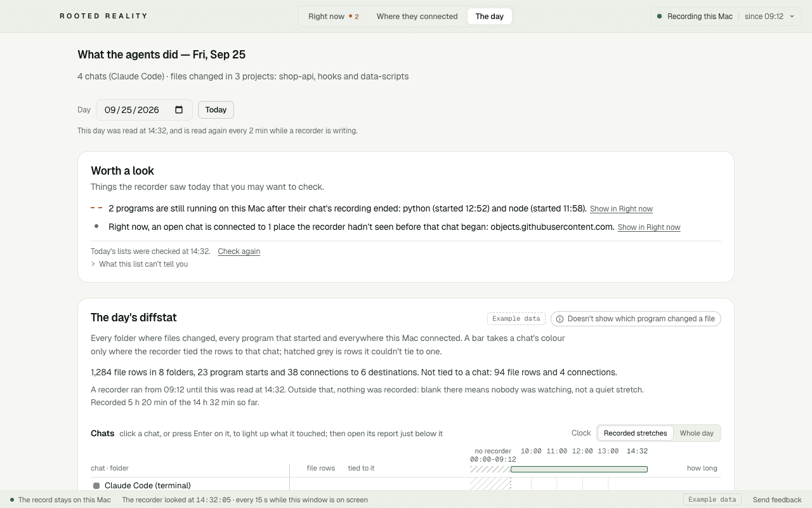Click the hatched no-recorder timeline segment
812x508 pixels.
click(490, 469)
